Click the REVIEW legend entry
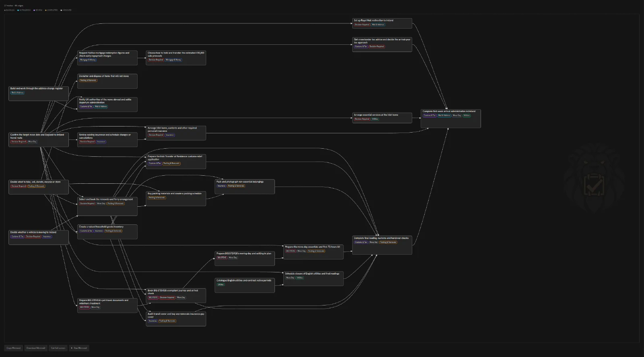This screenshot has height=357, width=644. click(38, 10)
